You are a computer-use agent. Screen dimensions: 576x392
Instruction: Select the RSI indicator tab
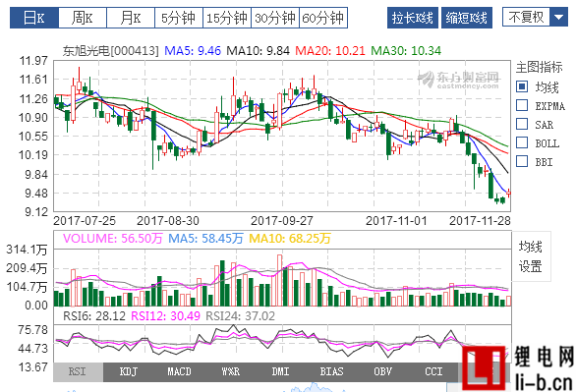tap(78, 371)
